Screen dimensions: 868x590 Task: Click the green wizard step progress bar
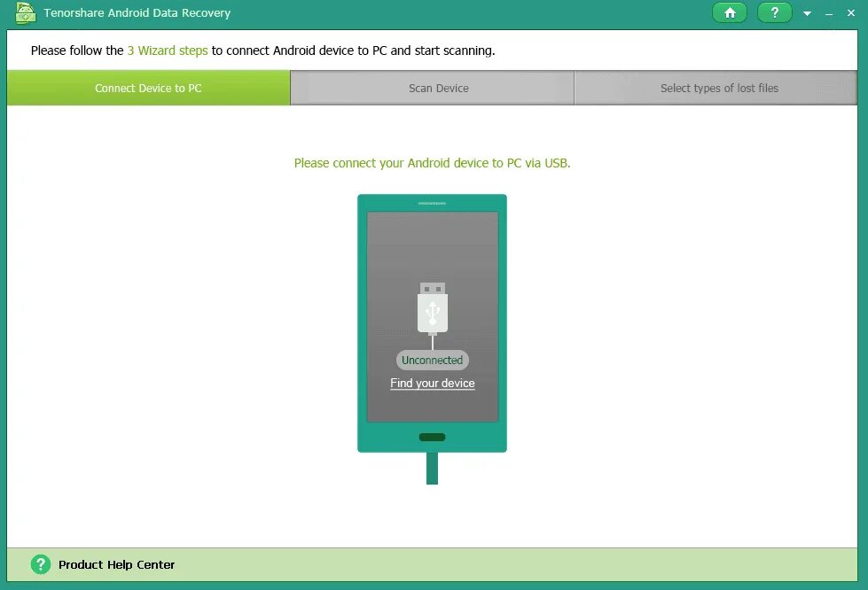point(148,88)
